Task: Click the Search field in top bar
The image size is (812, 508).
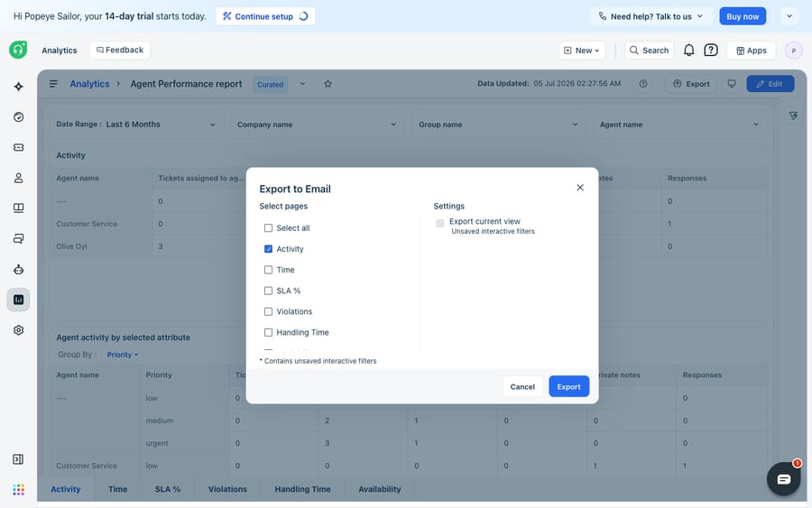Action: click(649, 51)
